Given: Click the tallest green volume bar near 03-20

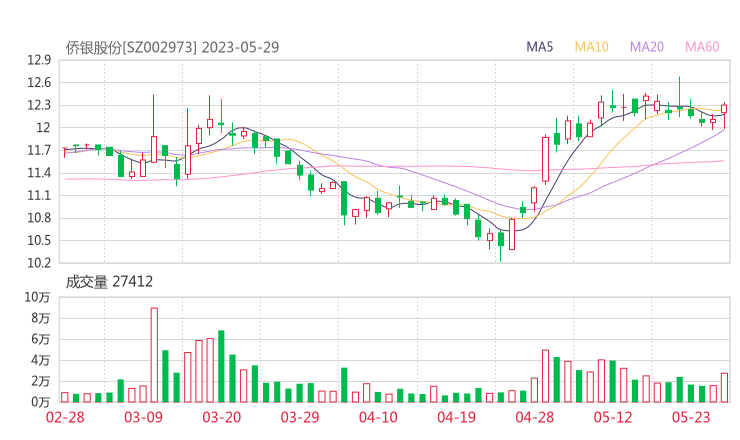Looking at the screenshot, I should coord(221,366).
